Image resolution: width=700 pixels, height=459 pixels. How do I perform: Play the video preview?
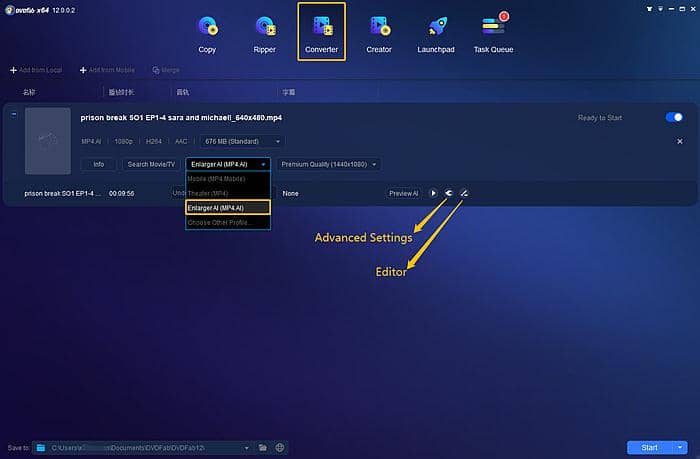click(433, 193)
